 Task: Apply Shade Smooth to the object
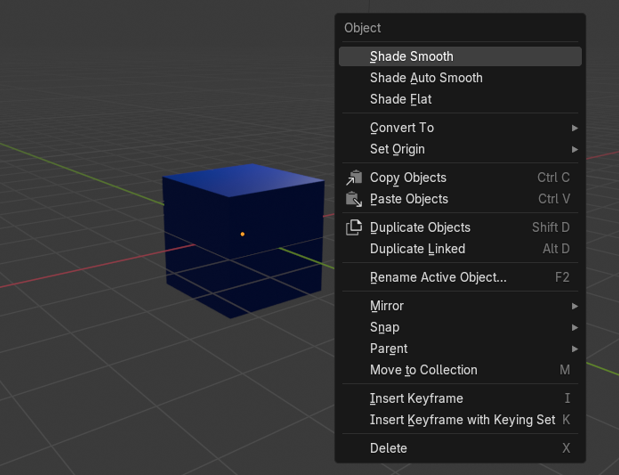(411, 57)
